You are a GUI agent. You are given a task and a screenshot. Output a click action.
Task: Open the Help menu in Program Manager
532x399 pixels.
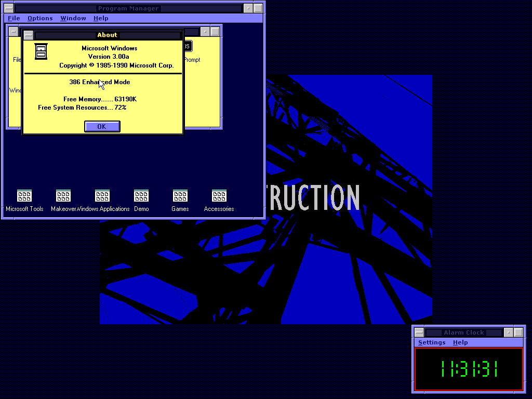coord(101,18)
